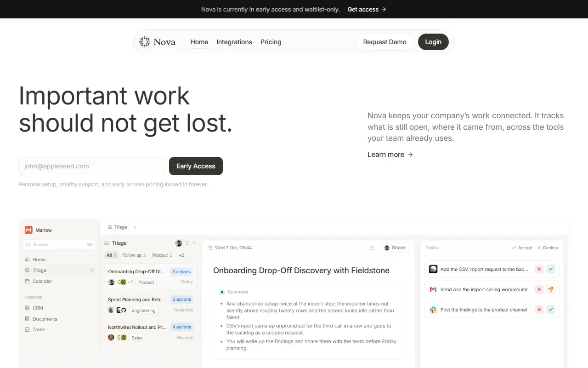Click the filter icon in Triage header
The width and height of the screenshot is (588, 368).
187,243
